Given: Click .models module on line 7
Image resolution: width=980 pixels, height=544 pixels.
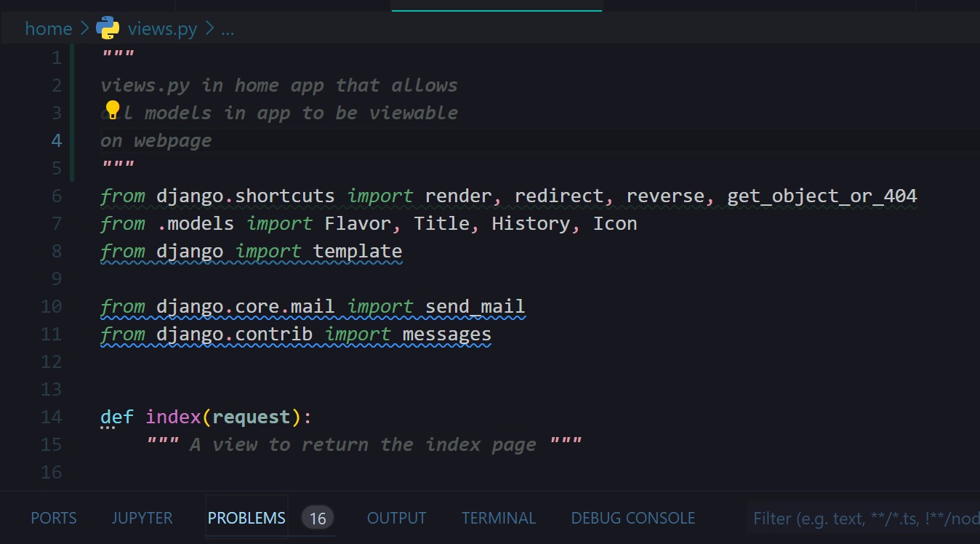Looking at the screenshot, I should (x=196, y=223).
